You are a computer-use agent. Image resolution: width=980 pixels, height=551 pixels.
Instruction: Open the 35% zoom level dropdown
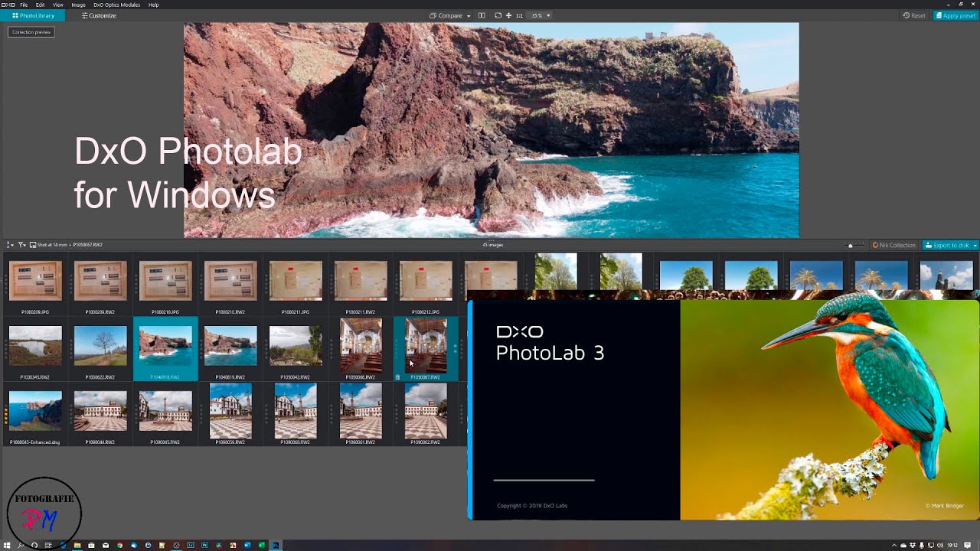541,15
